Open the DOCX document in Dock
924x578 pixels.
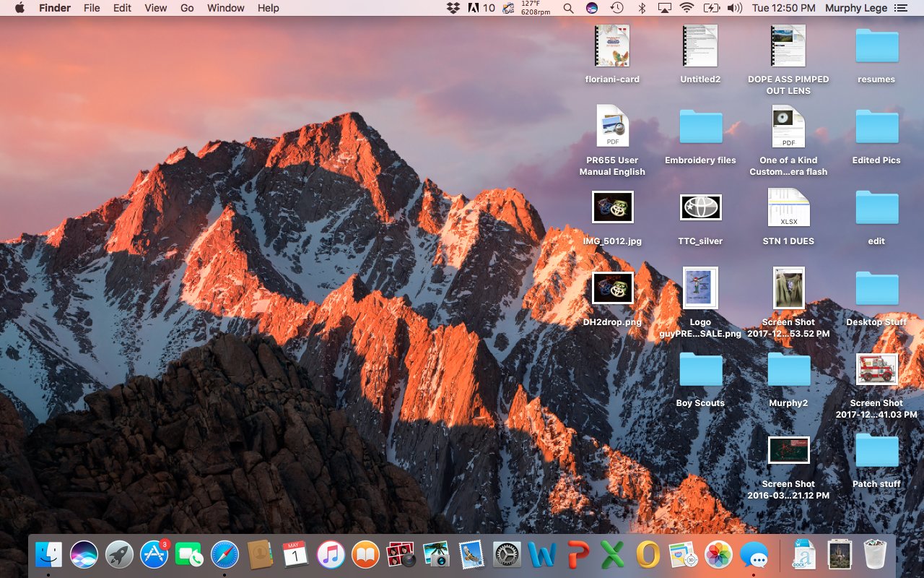[x=804, y=555]
